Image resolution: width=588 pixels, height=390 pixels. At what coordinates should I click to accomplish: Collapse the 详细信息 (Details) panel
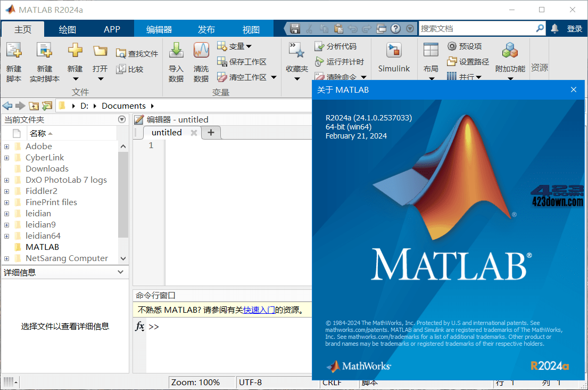pos(119,272)
